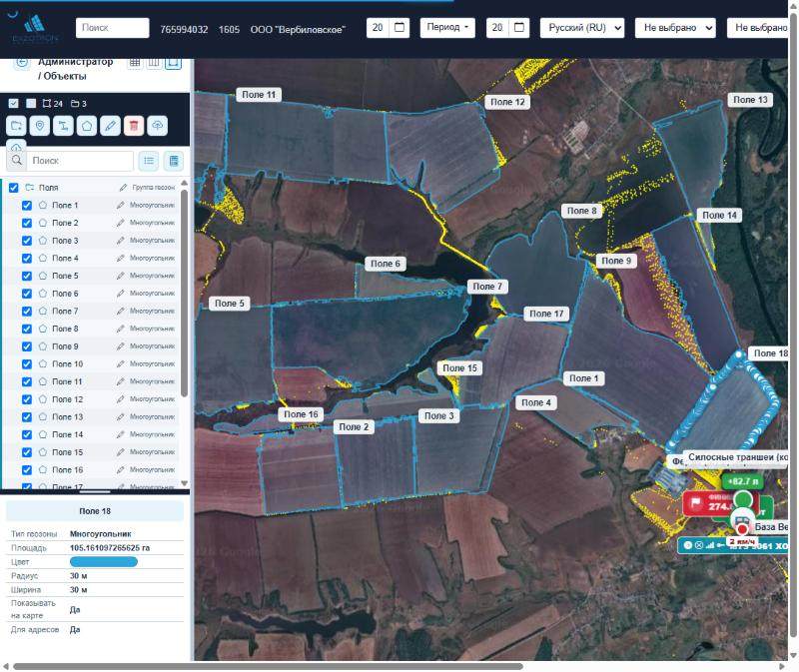The height and width of the screenshot is (672, 799).
Task: Select the add polygon geozone tool
Action: 87,126
